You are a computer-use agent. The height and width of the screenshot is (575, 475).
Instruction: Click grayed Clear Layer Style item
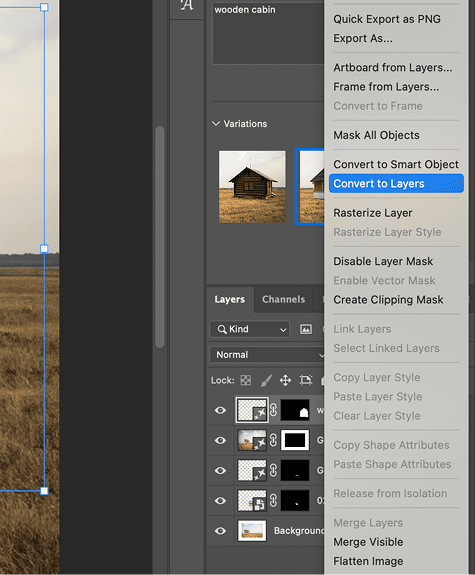point(377,416)
